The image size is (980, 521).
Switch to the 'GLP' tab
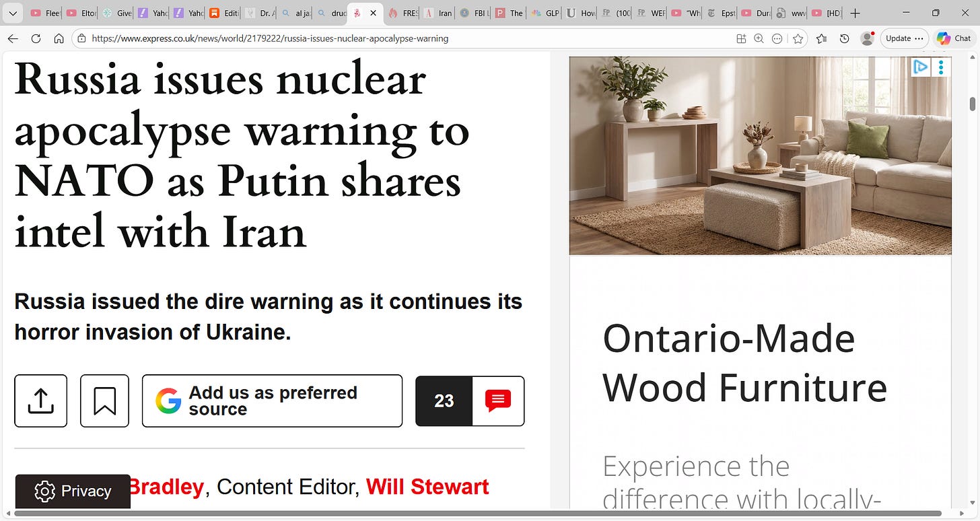coord(545,13)
